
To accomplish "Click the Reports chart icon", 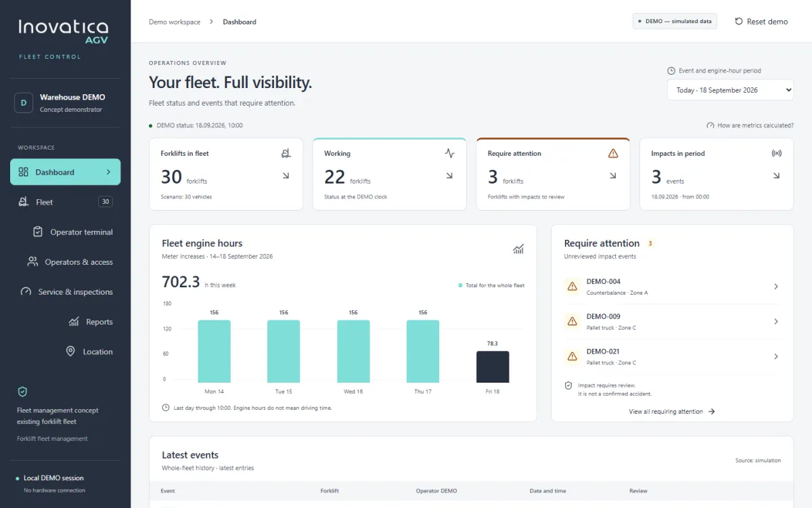I will tap(74, 322).
